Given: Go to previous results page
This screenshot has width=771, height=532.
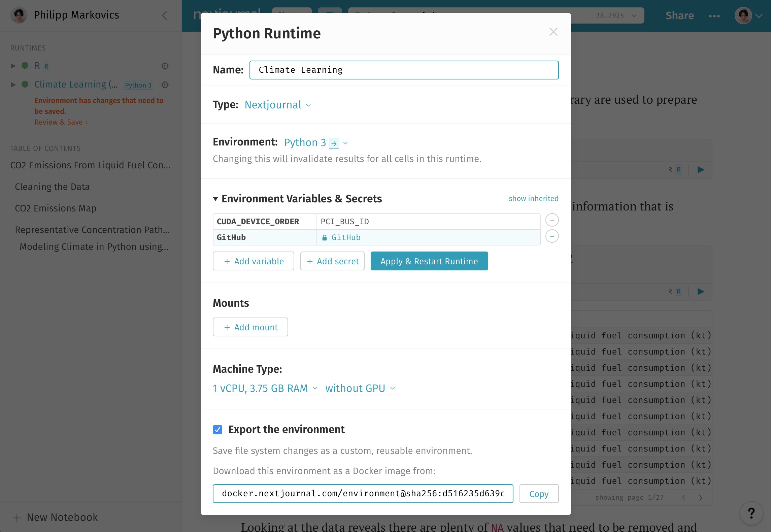Looking at the screenshot, I should pos(684,498).
